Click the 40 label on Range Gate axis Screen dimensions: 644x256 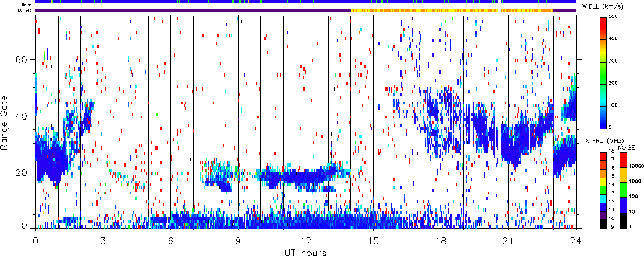coord(23,116)
